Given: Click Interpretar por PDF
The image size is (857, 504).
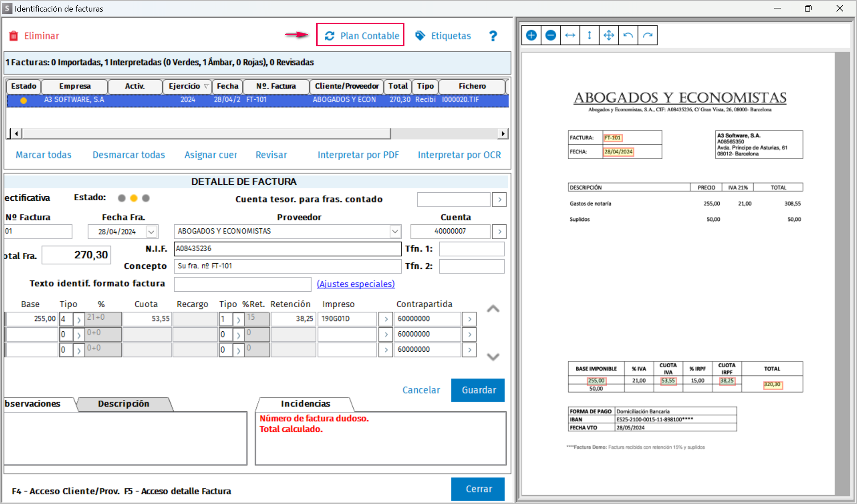Looking at the screenshot, I should click(x=358, y=155).
